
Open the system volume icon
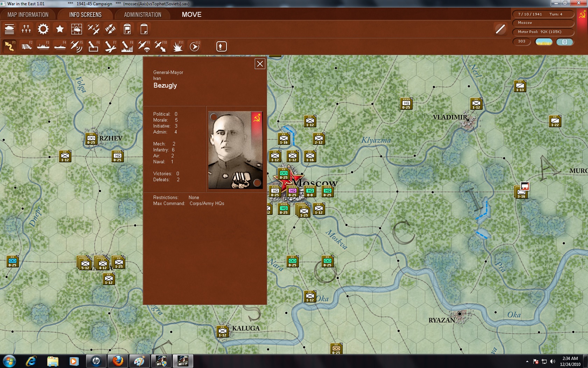click(x=553, y=361)
